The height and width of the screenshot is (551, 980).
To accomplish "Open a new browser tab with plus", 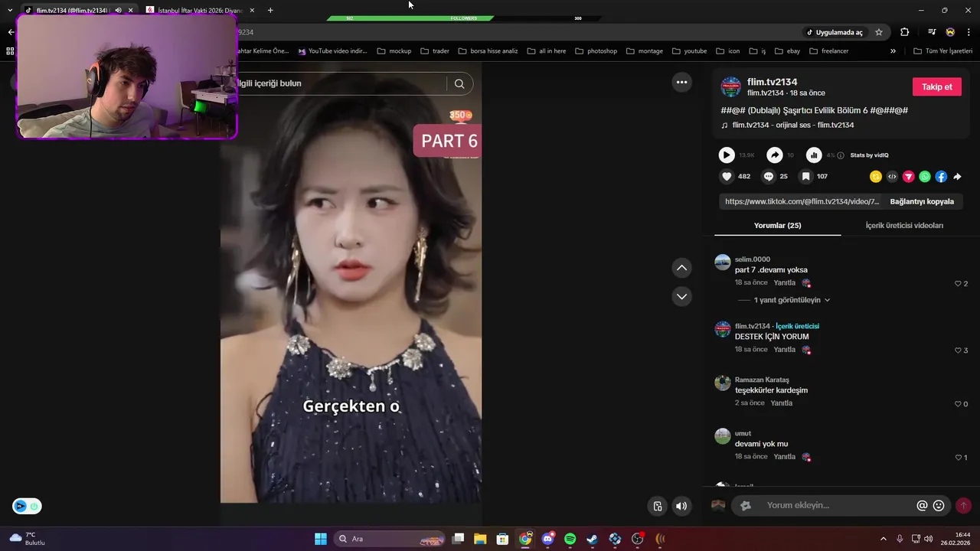I will (270, 10).
